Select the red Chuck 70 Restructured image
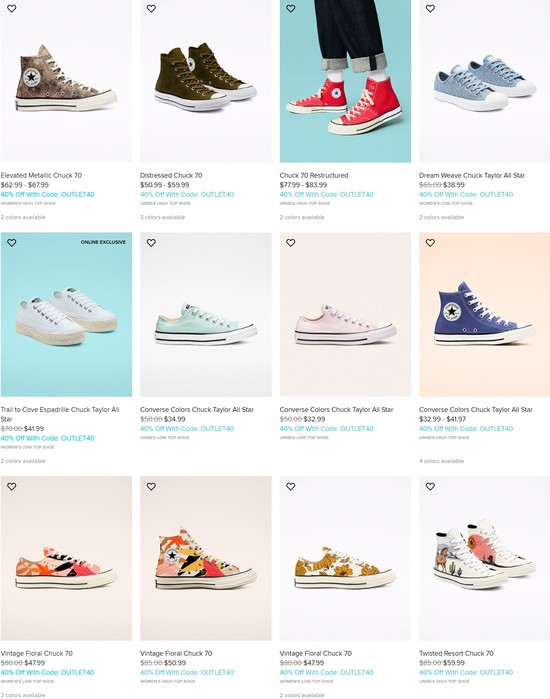The image size is (550, 699). tap(345, 81)
